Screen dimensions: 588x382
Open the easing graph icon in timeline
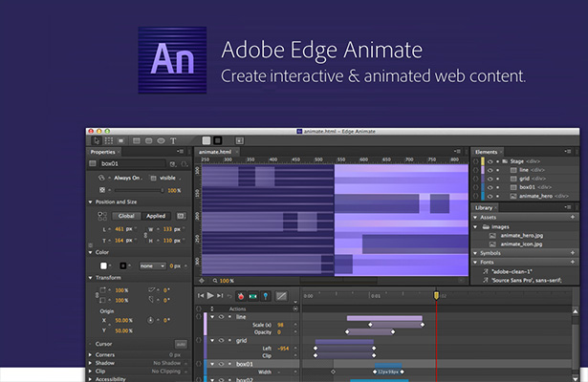pyautogui.click(x=281, y=296)
